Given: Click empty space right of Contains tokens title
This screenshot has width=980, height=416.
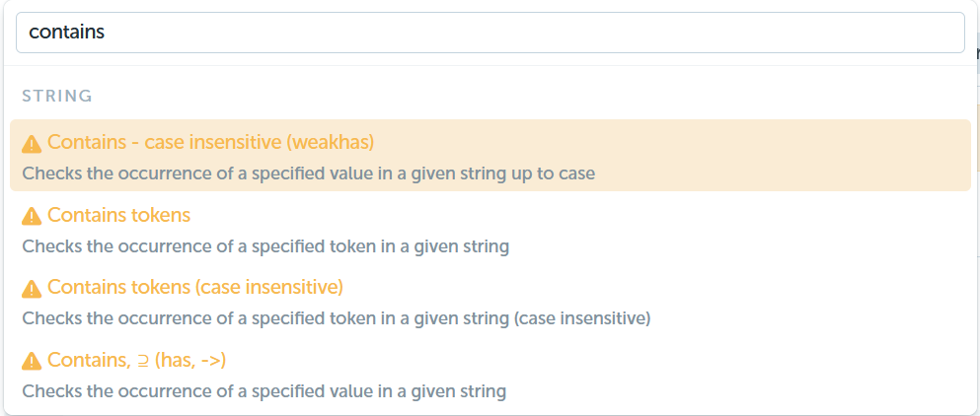Looking at the screenshot, I should click(x=563, y=216).
